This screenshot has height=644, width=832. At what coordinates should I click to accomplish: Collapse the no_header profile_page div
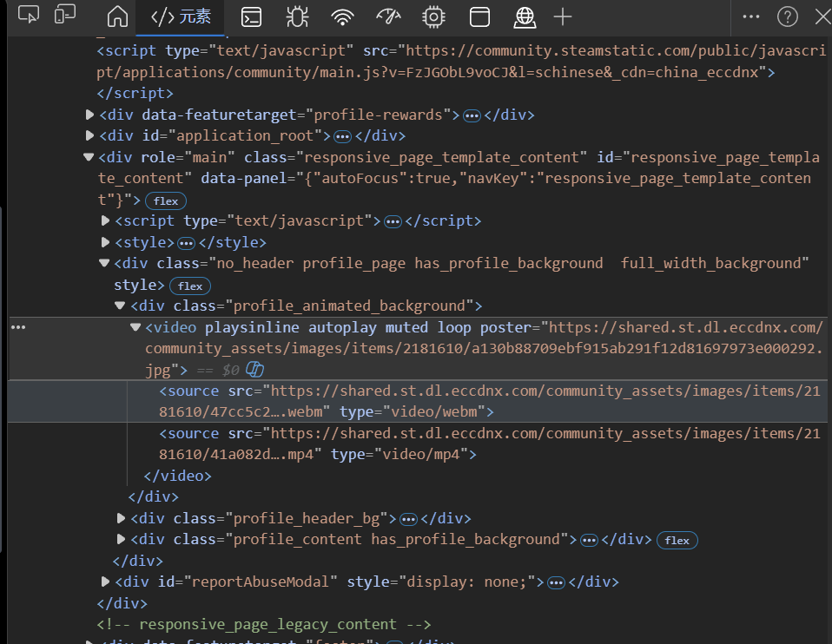pos(104,263)
